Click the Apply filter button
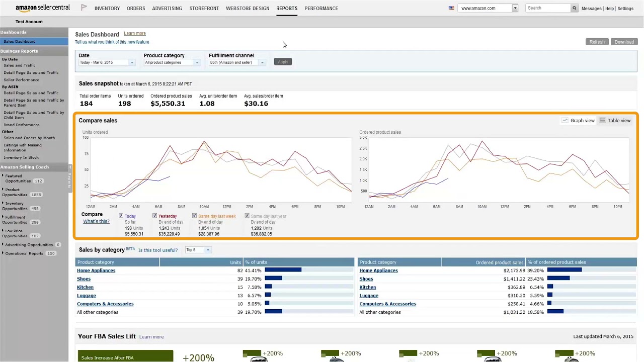The height and width of the screenshot is (362, 644). tap(283, 62)
